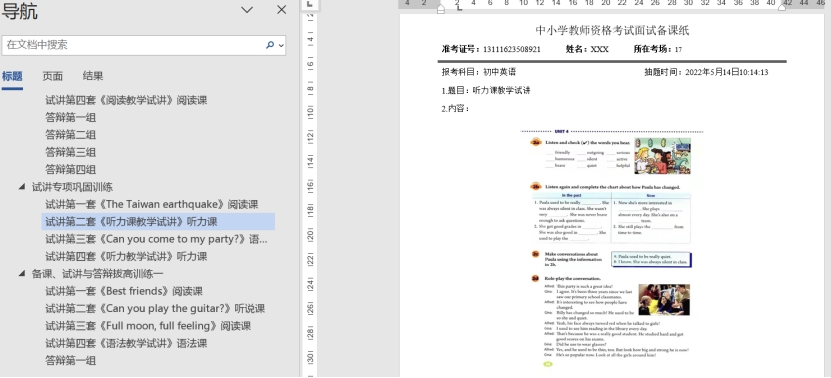Go to Full moon, full feeling heading

tap(148, 326)
